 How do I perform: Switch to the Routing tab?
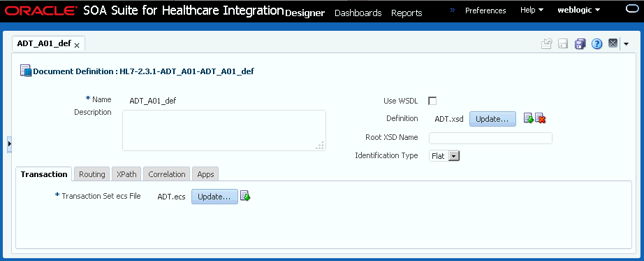[92, 174]
